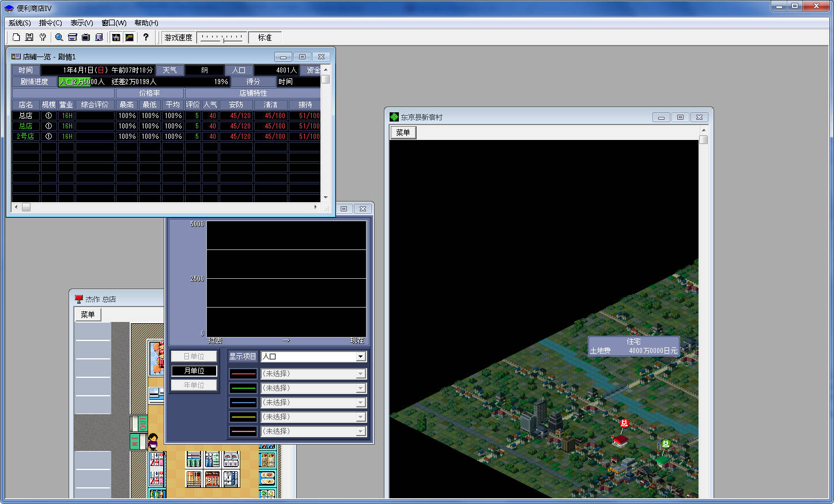Select the 日单位 time unit toggle
Viewport: 834px width, 504px height.
click(194, 357)
